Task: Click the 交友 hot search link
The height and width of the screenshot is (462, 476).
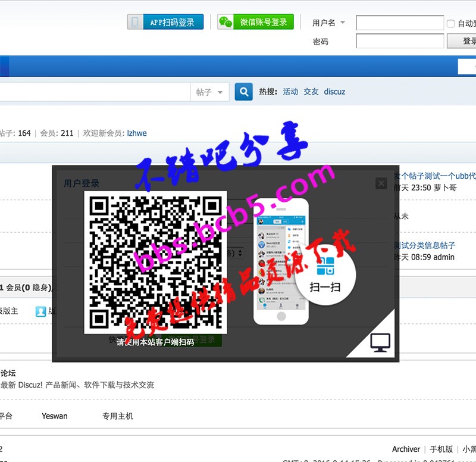Action: point(311,92)
